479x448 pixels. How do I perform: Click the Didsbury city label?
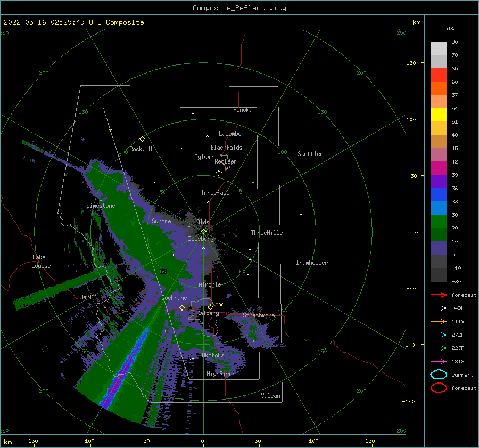(201, 239)
